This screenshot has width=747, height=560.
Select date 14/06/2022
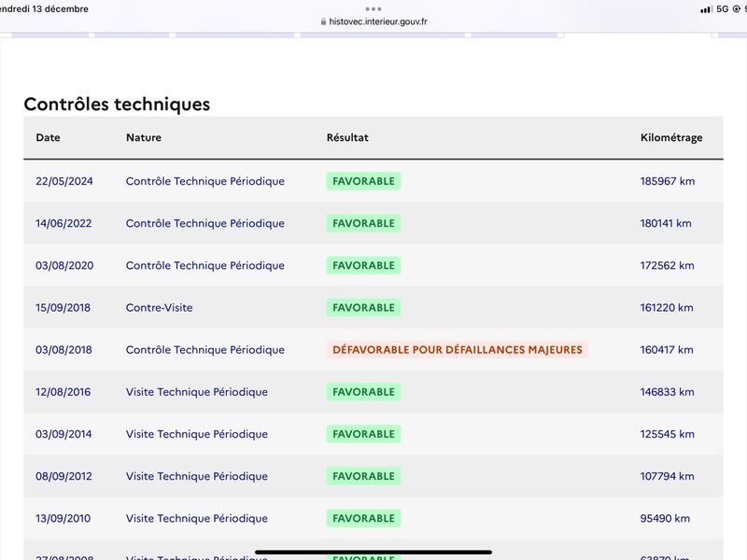pos(63,223)
